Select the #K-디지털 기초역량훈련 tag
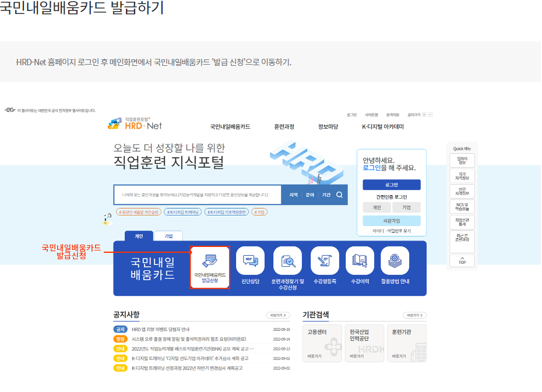This screenshot has width=542, height=392. [x=227, y=212]
